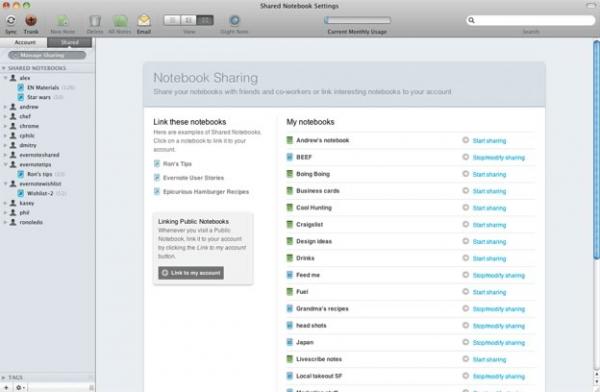Link the Ron's Tips example notebook
This screenshot has width=600, height=392.
click(177, 164)
